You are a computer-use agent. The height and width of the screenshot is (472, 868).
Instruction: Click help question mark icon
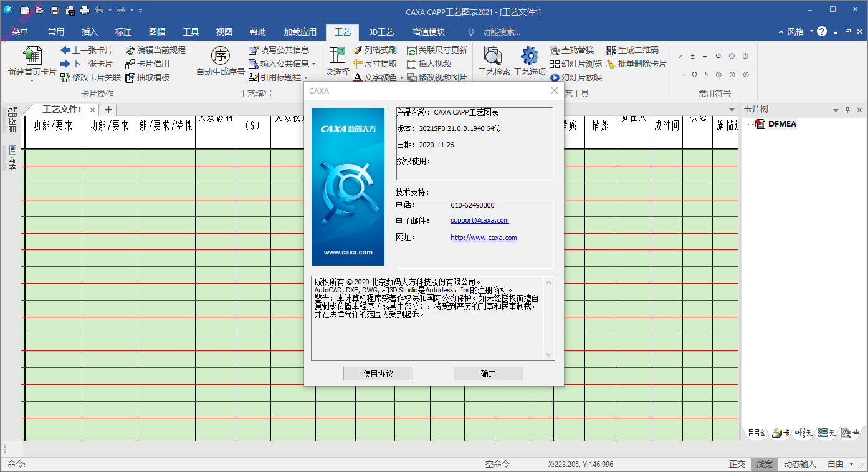[822, 31]
